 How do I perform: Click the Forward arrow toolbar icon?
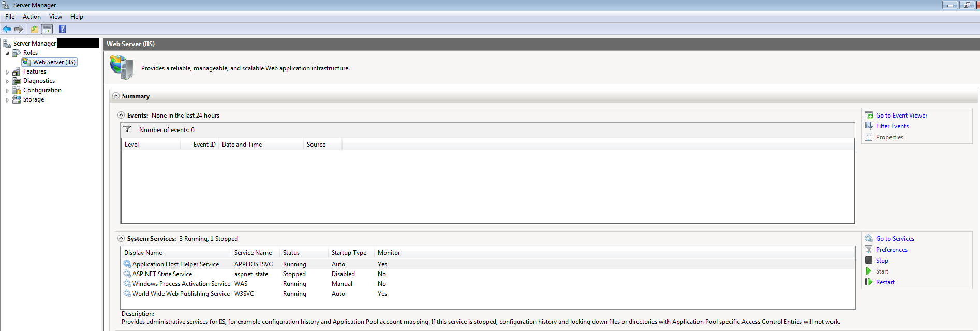click(x=19, y=29)
